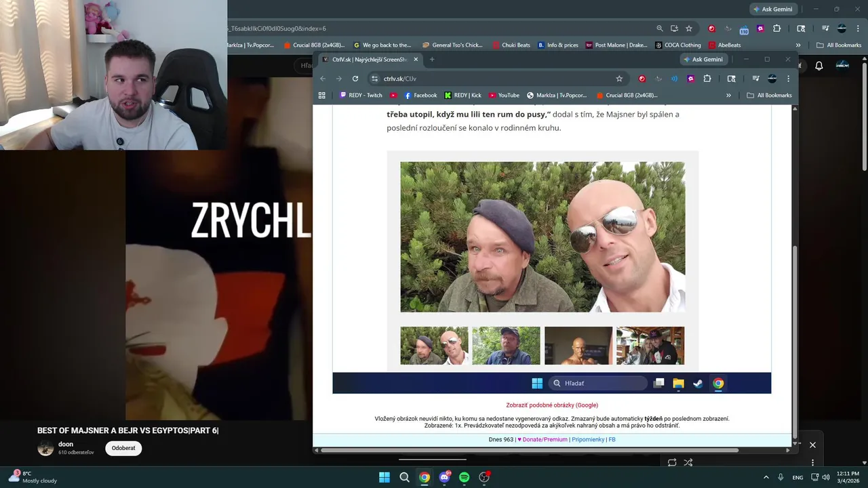Open Facebook bookmark

click(420, 96)
